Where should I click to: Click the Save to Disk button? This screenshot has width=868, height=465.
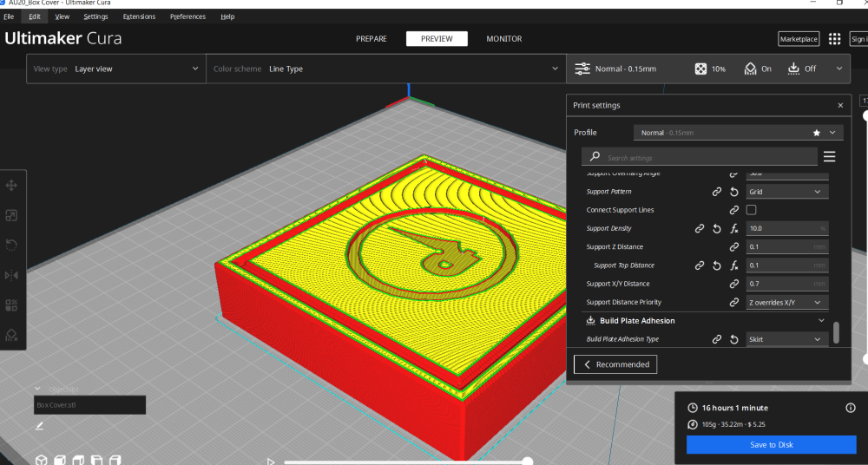click(x=771, y=444)
